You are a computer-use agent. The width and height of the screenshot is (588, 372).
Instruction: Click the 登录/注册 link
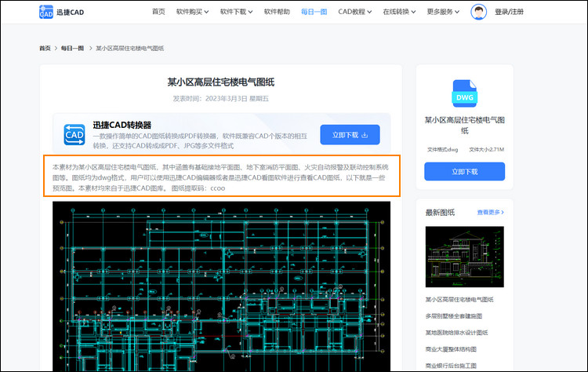(509, 12)
